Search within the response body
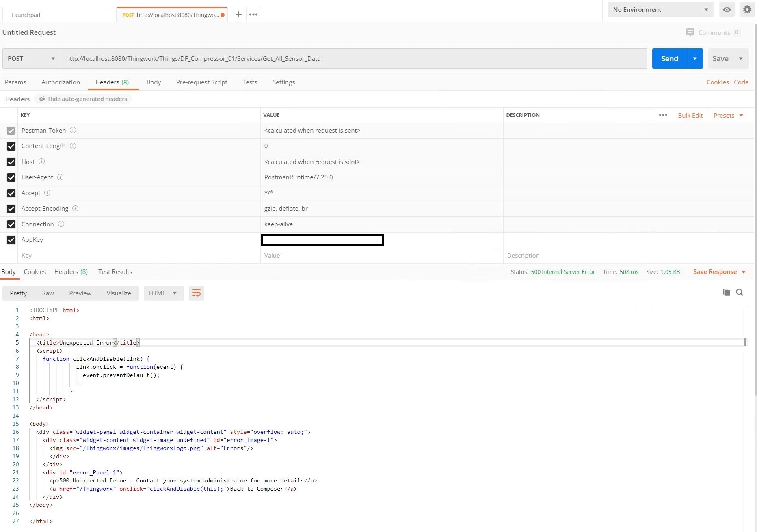The image size is (757, 532). [x=740, y=292]
